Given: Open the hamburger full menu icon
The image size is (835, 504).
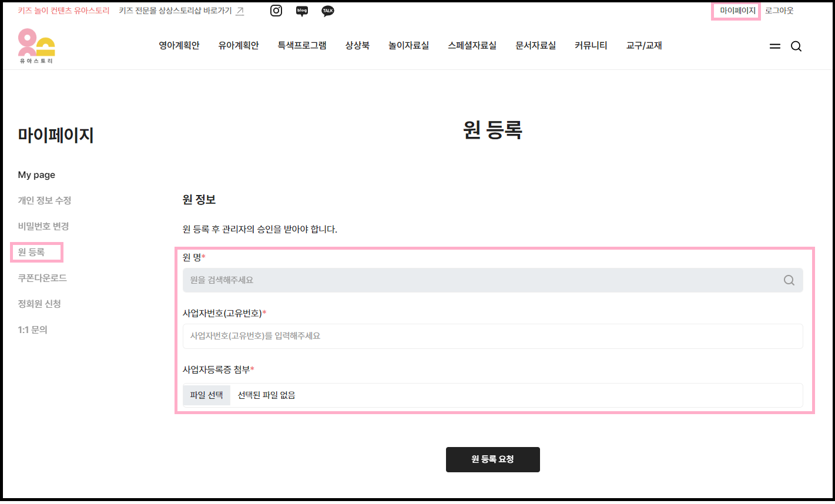Looking at the screenshot, I should [775, 46].
